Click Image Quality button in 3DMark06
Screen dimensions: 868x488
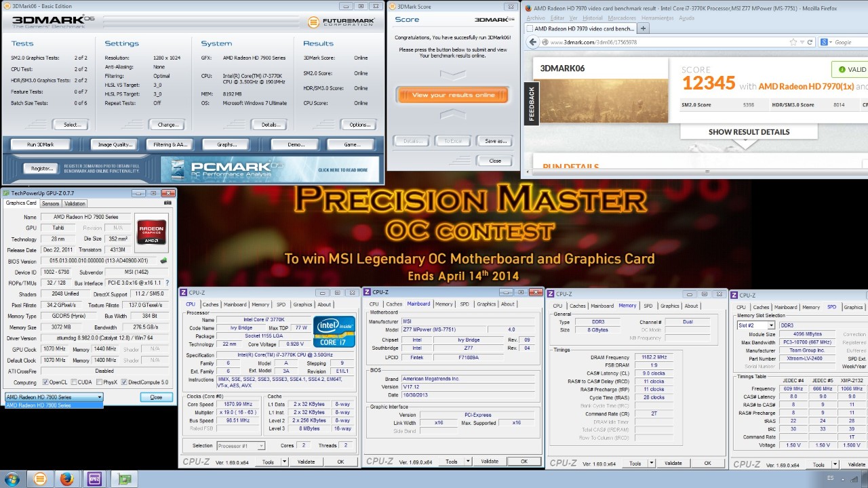[115, 144]
